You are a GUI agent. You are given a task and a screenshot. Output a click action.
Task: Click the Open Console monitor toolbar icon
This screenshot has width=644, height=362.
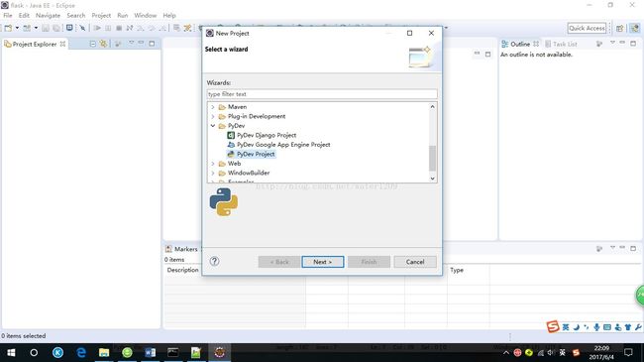tap(69, 28)
